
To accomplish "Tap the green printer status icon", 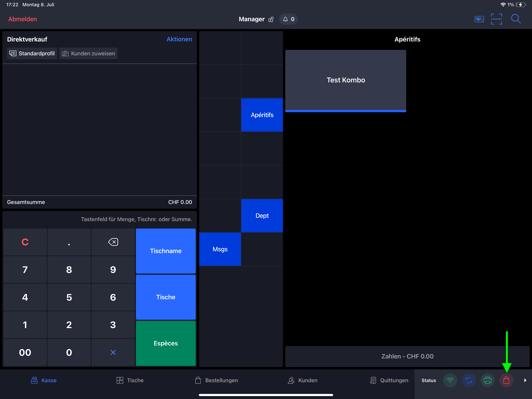I will pyautogui.click(x=488, y=380).
